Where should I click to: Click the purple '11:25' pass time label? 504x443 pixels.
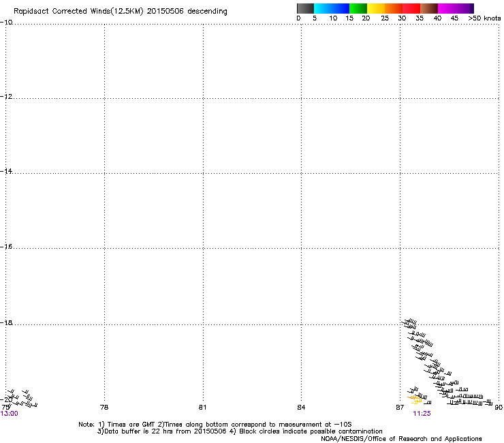click(422, 414)
